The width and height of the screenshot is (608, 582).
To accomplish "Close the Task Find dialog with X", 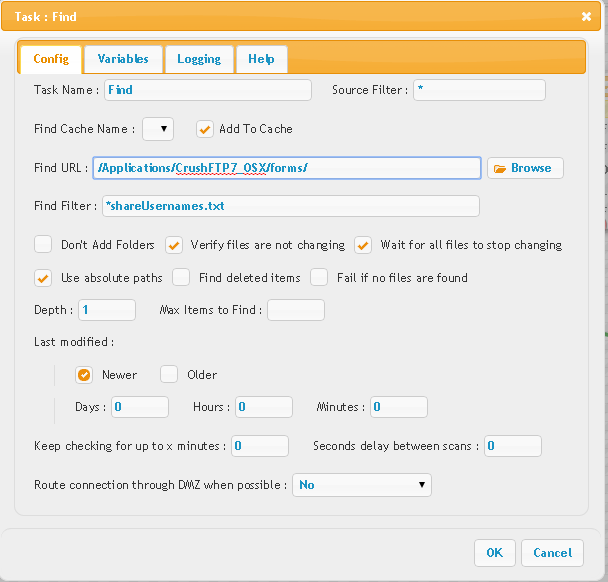I will coord(586,16).
